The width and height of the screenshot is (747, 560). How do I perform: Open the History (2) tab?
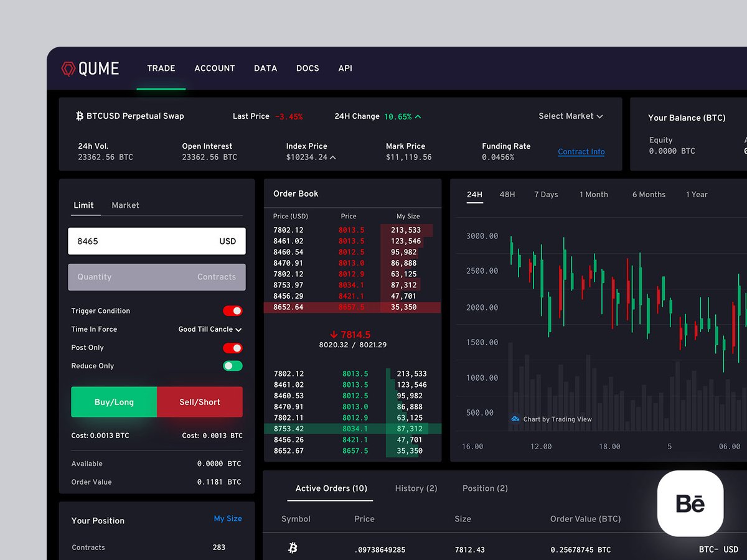[416, 488]
